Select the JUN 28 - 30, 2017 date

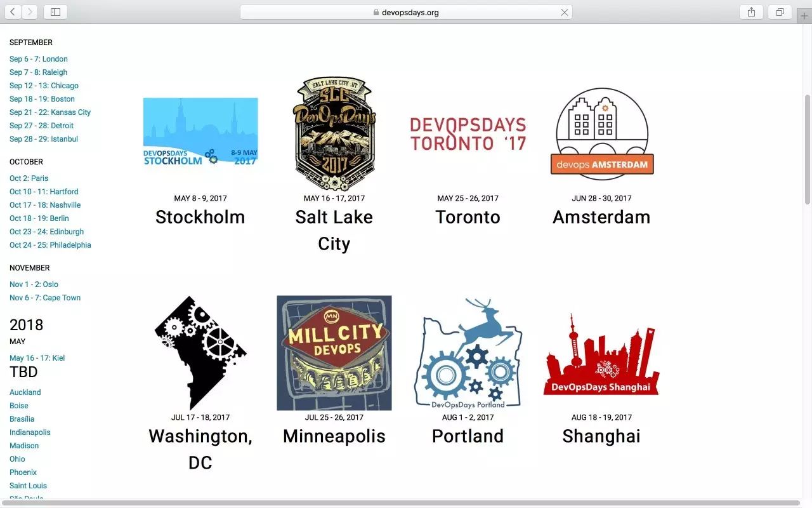coord(601,199)
